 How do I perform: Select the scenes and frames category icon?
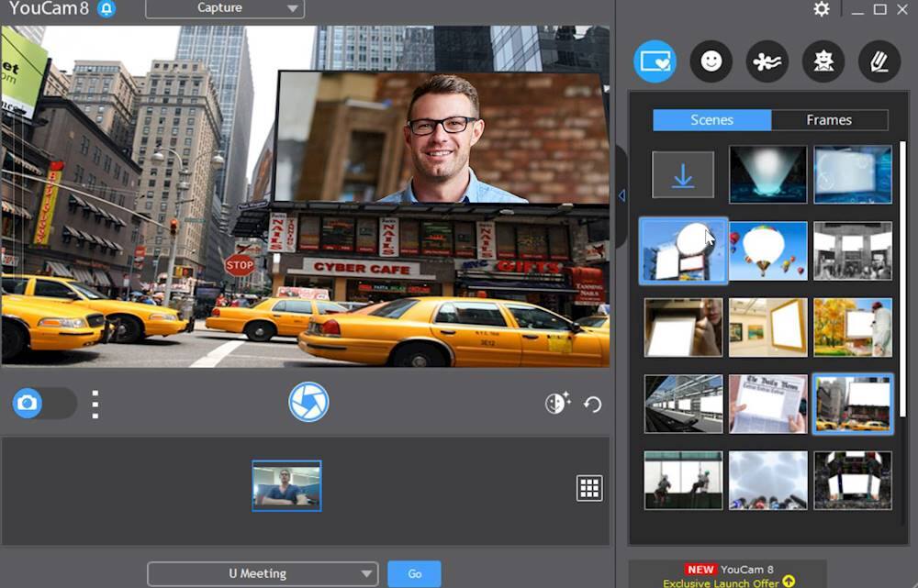tap(655, 61)
